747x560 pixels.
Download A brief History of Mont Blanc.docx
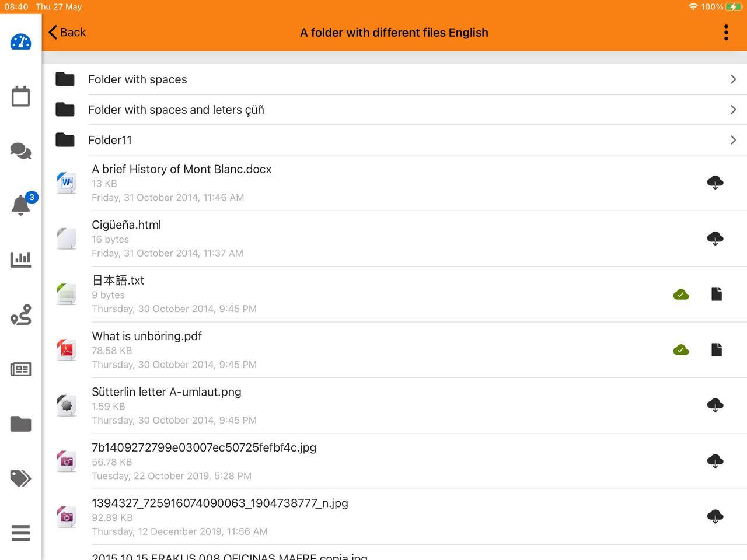click(715, 183)
